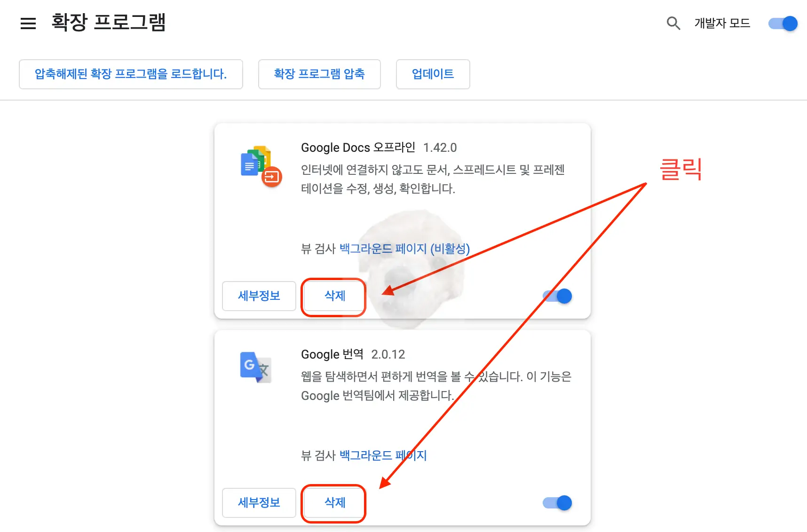
Task: Open the main hamburger menu
Action: click(x=28, y=23)
